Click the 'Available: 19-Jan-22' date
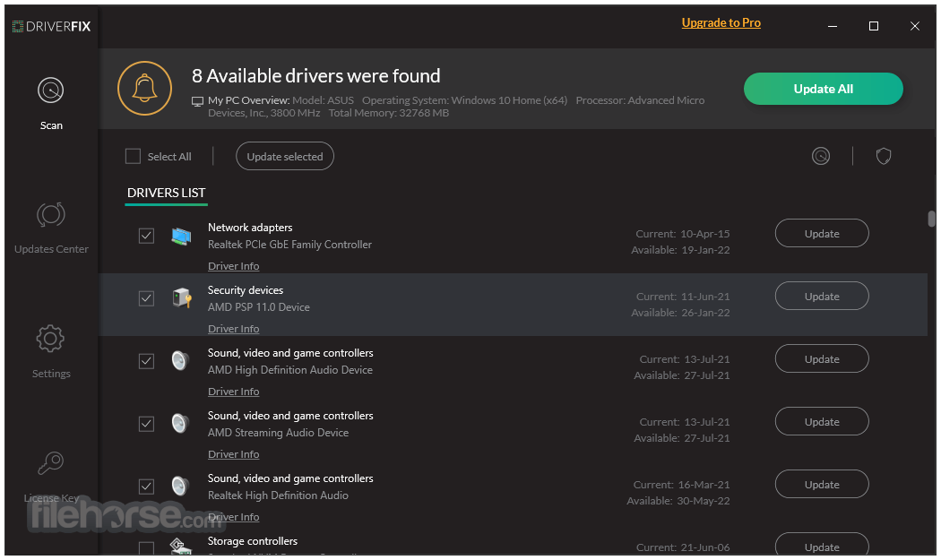This screenshot has height=560, width=941. click(x=680, y=250)
